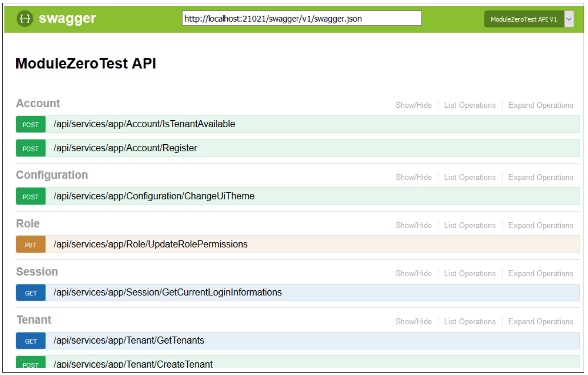Click the PUT badge for UpdateRolePermissions
Viewport: 588px width, 375px height.
point(31,245)
